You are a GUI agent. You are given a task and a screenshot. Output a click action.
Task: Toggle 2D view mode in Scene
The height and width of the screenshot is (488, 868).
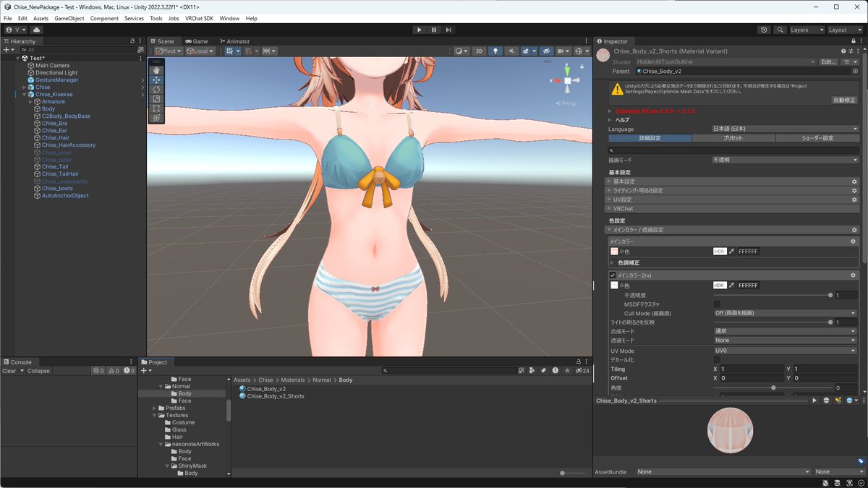tap(479, 51)
